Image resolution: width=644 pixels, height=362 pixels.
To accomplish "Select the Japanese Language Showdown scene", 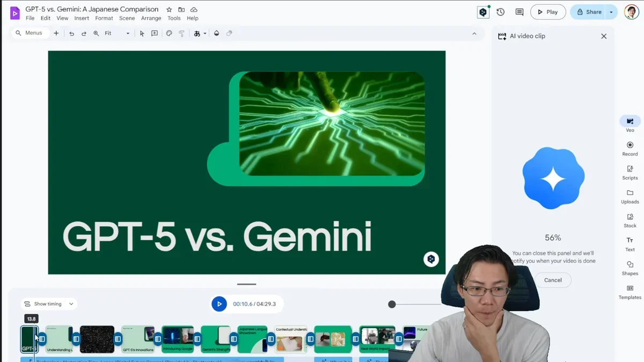I will tap(252, 339).
